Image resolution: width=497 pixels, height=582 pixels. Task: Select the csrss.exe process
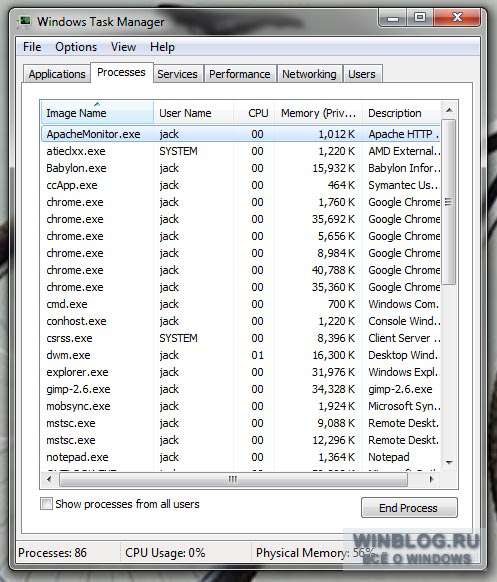[241, 338]
